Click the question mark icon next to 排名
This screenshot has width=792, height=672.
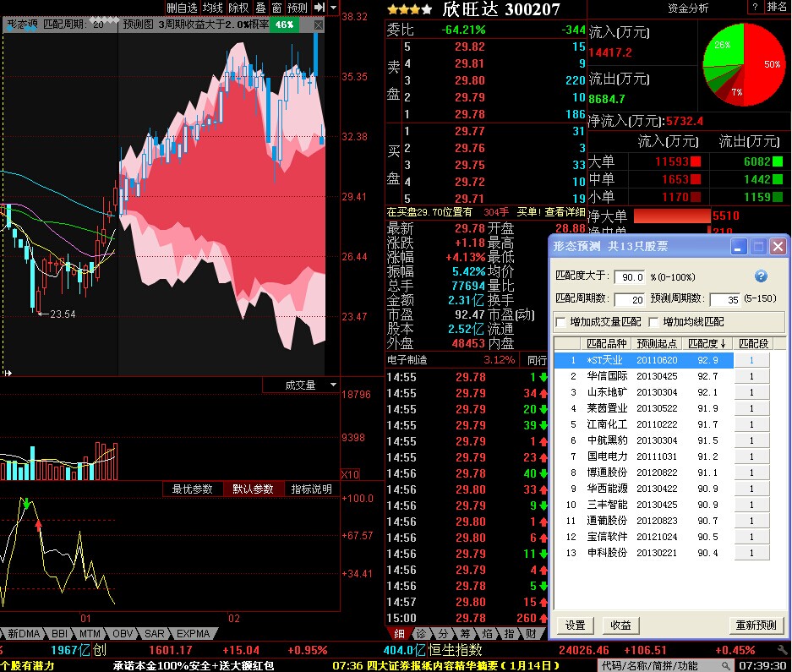(755, 7)
